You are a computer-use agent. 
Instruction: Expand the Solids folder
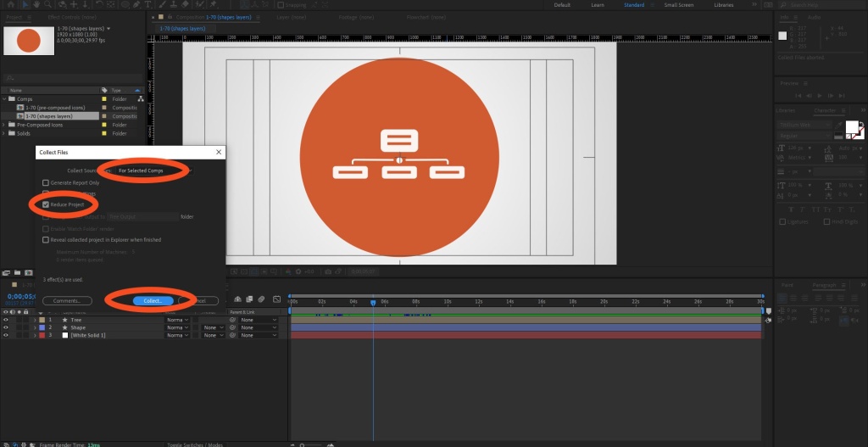[x=4, y=133]
